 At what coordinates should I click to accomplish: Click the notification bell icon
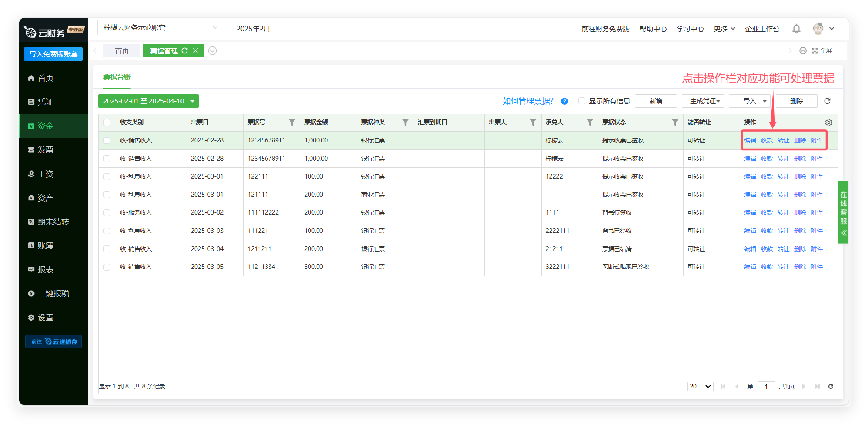pos(796,29)
